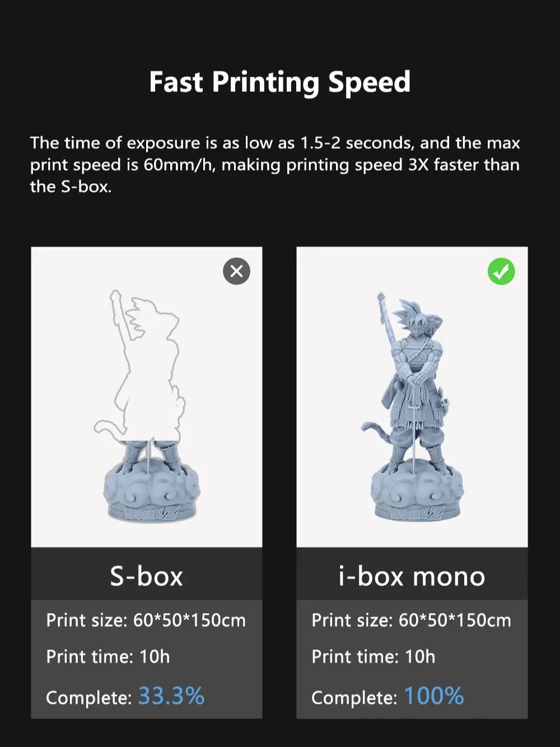The width and height of the screenshot is (560, 747).
Task: Click the exposure time description paragraph
Action: pyautogui.click(x=275, y=165)
